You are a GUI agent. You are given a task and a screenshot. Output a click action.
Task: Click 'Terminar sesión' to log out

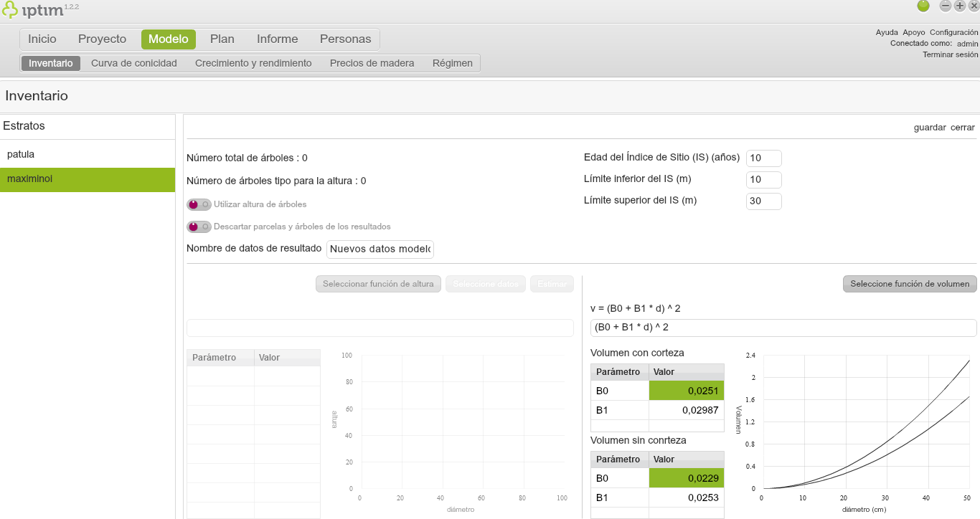[950, 54]
